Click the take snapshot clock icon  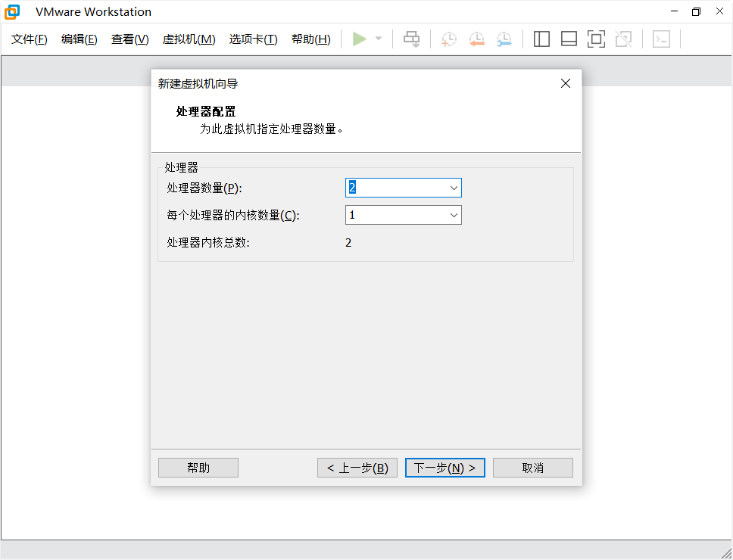pyautogui.click(x=449, y=39)
